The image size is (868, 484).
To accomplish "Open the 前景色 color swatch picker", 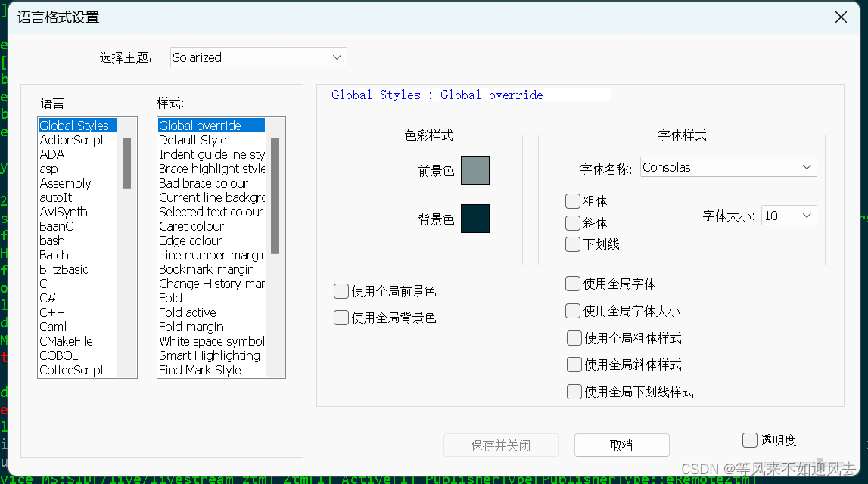I will [x=474, y=169].
